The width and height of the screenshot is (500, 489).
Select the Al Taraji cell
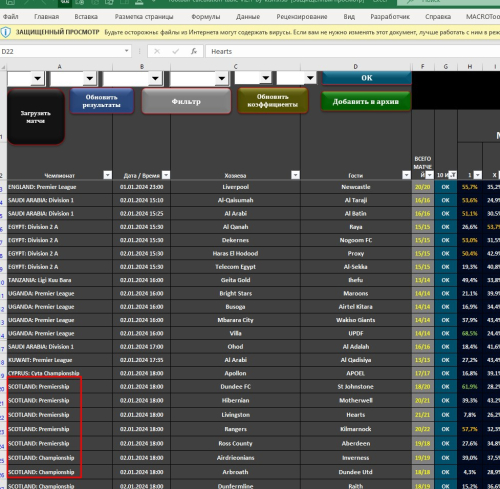click(356, 200)
